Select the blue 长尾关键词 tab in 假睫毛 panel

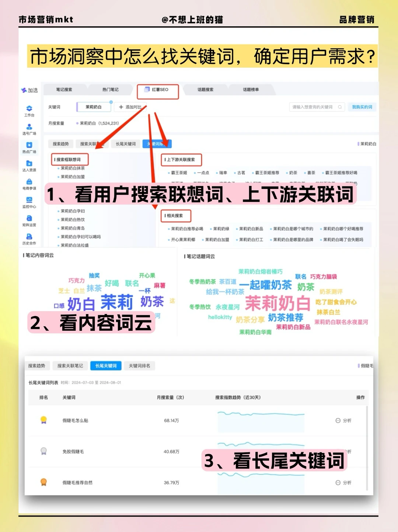(x=106, y=366)
